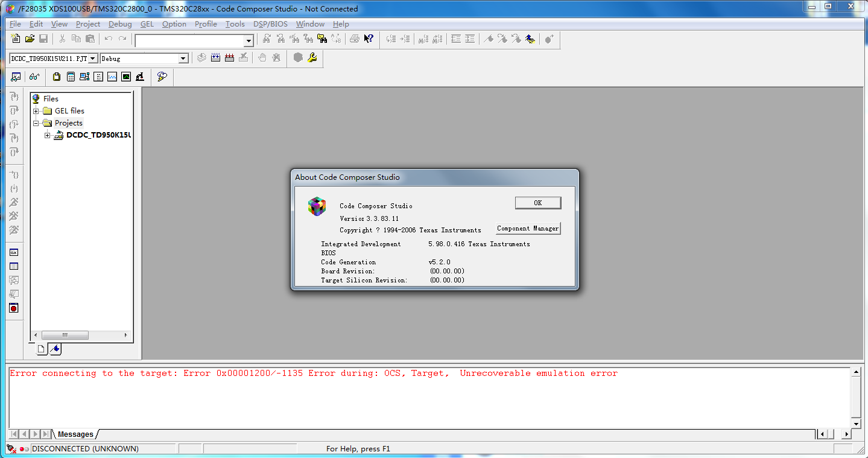Screen dimensions: 868x458
Task: Click the yellow clipboard icon in the third toolbar row
Action: (57, 77)
